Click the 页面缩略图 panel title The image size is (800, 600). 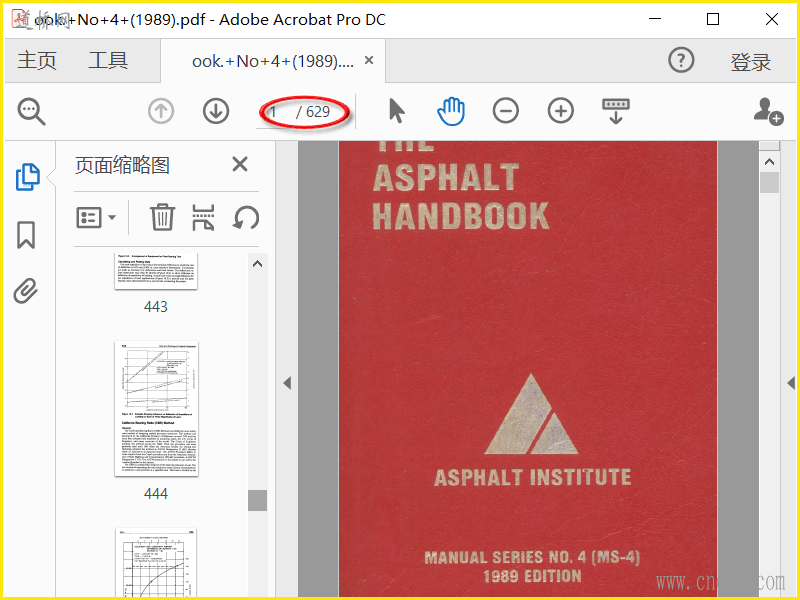click(122, 165)
